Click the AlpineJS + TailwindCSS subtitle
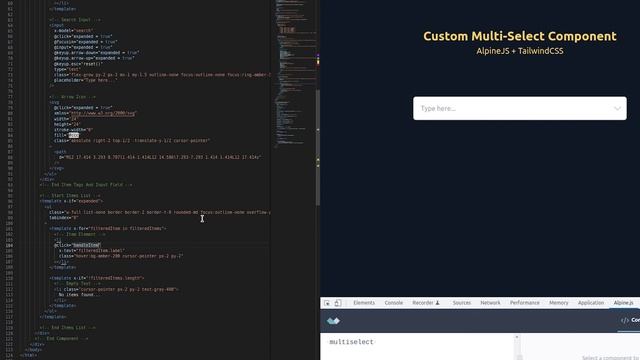The width and height of the screenshot is (640, 360). pyautogui.click(x=520, y=51)
